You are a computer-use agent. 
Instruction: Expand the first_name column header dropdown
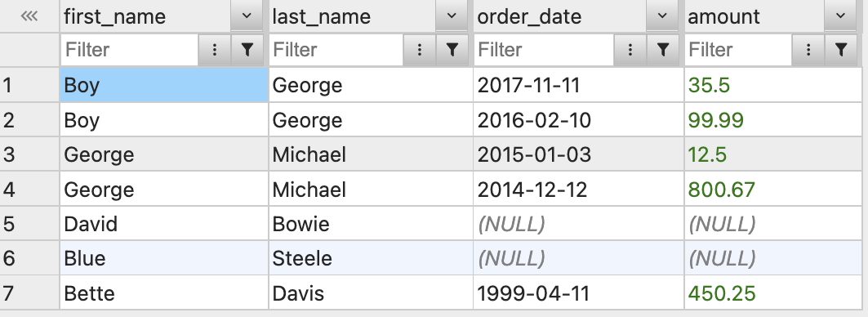[247, 16]
